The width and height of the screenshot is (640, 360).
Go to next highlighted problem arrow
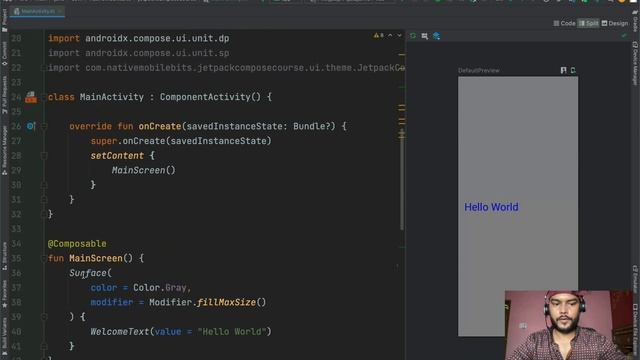(399, 36)
